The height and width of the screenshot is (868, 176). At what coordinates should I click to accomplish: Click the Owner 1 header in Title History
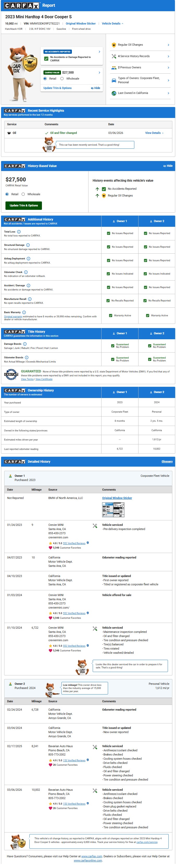tap(120, 334)
